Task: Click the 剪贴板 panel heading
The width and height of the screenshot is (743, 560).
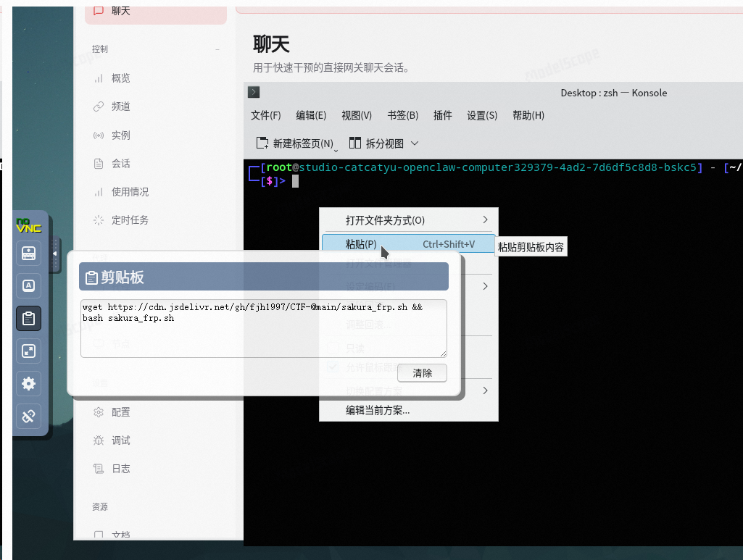Action: tap(263, 277)
